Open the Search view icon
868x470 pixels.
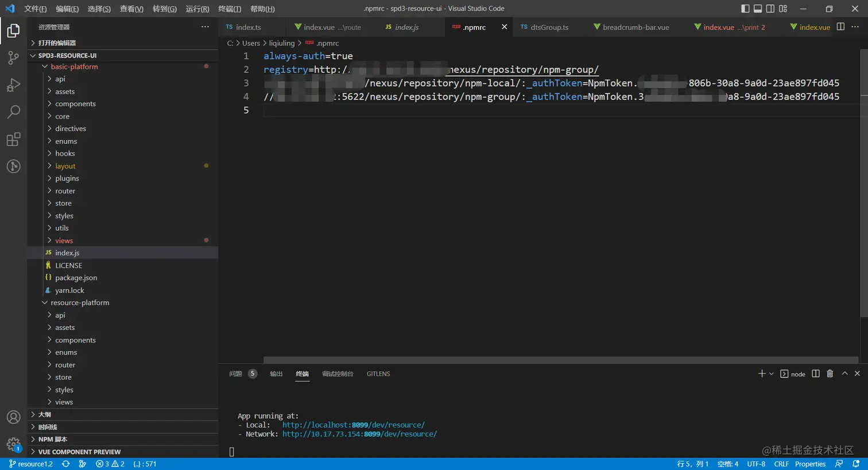pos(13,112)
